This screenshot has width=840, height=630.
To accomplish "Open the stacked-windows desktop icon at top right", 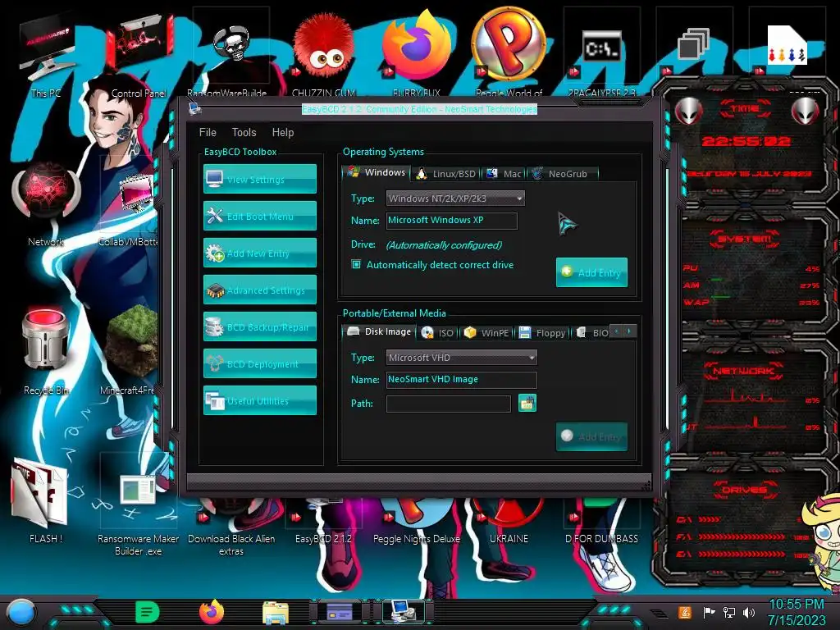I will click(694, 44).
